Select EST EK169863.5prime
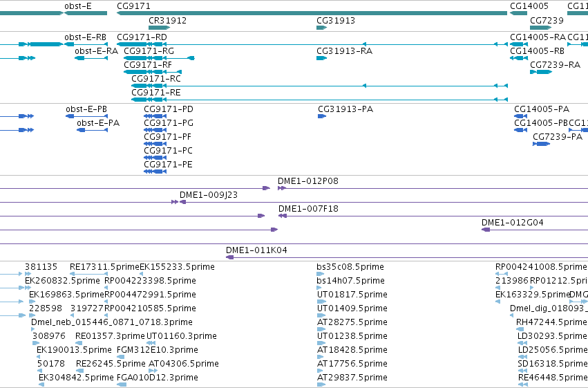Screen dimensions: 588x388 (32, 302)
